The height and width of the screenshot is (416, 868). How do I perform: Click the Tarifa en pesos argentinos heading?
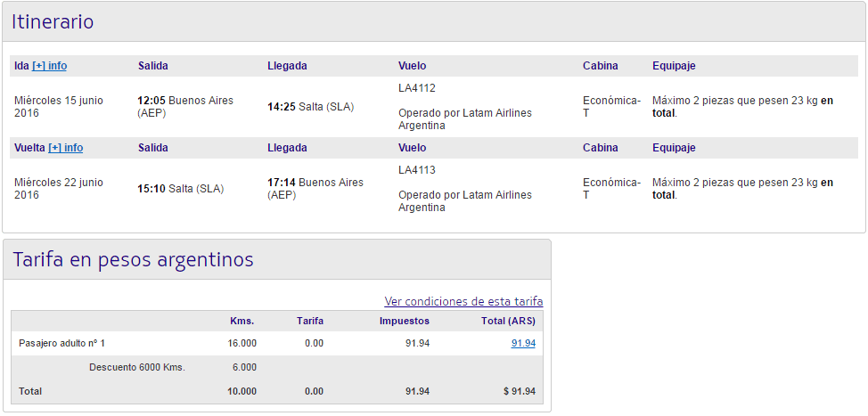[133, 259]
